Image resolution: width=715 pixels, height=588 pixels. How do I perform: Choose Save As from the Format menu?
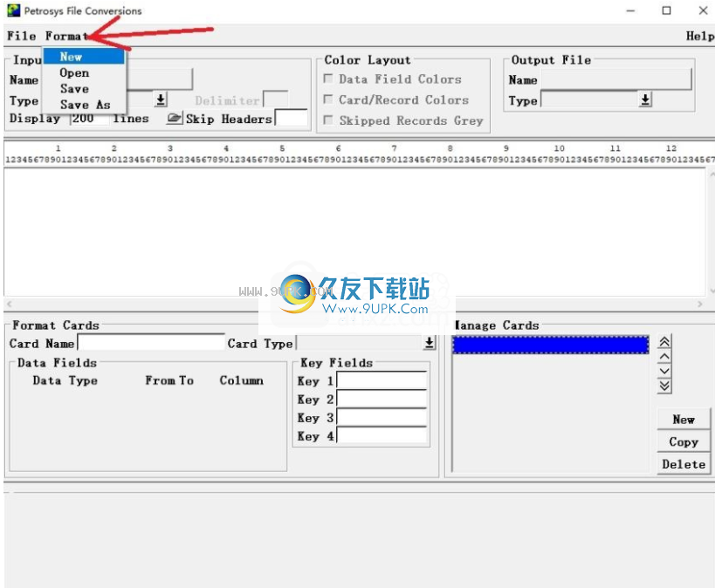pos(84,105)
